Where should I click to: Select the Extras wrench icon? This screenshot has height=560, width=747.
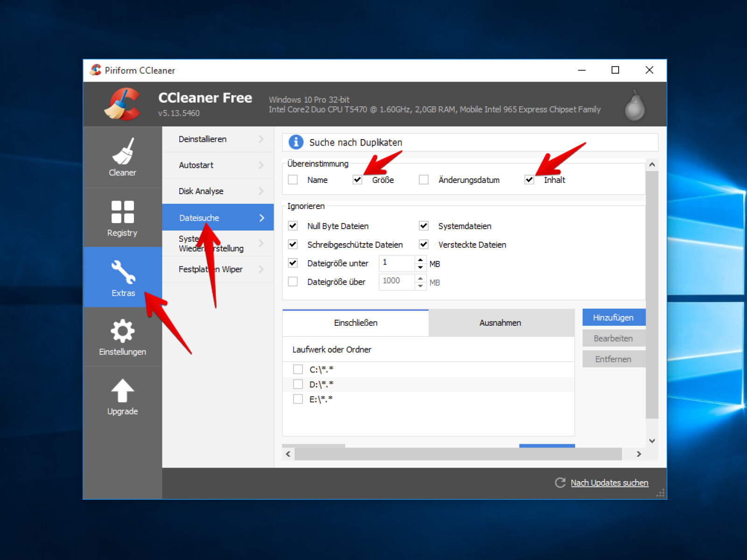123,272
